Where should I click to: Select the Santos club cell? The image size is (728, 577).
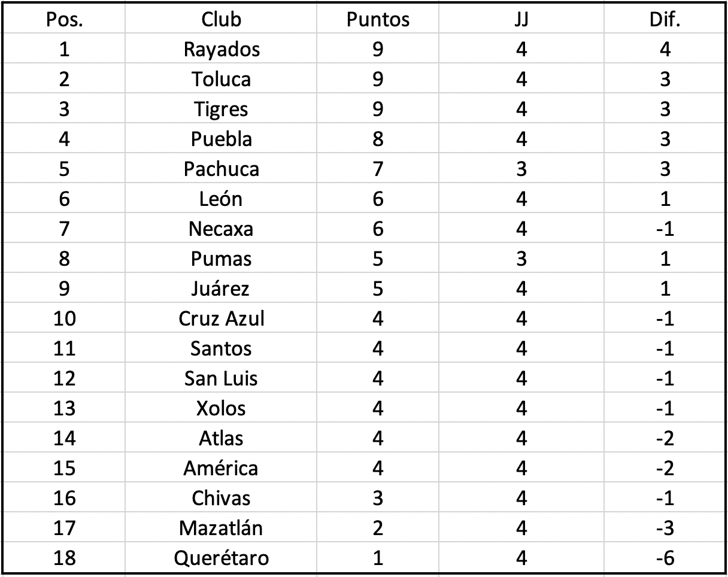(x=221, y=348)
